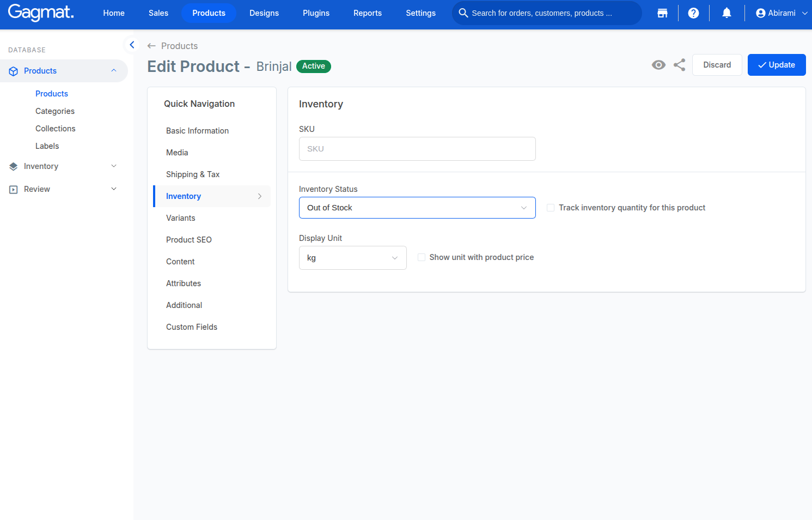Screen dimensions: 812x520
Task: Click the SKU input field
Action: (417, 149)
